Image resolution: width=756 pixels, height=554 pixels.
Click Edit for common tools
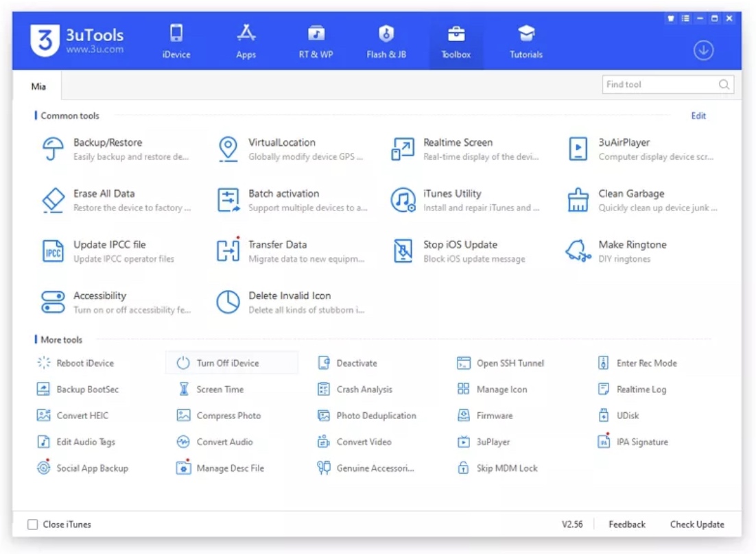[698, 116]
